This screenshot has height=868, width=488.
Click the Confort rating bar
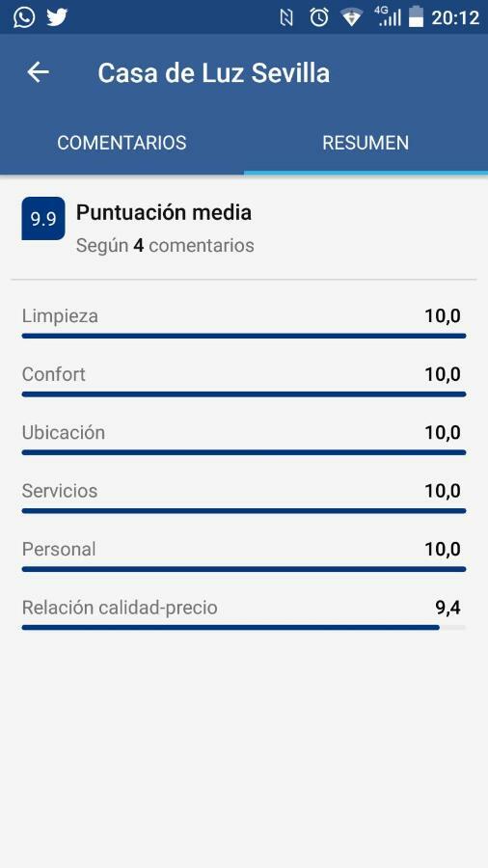244,394
